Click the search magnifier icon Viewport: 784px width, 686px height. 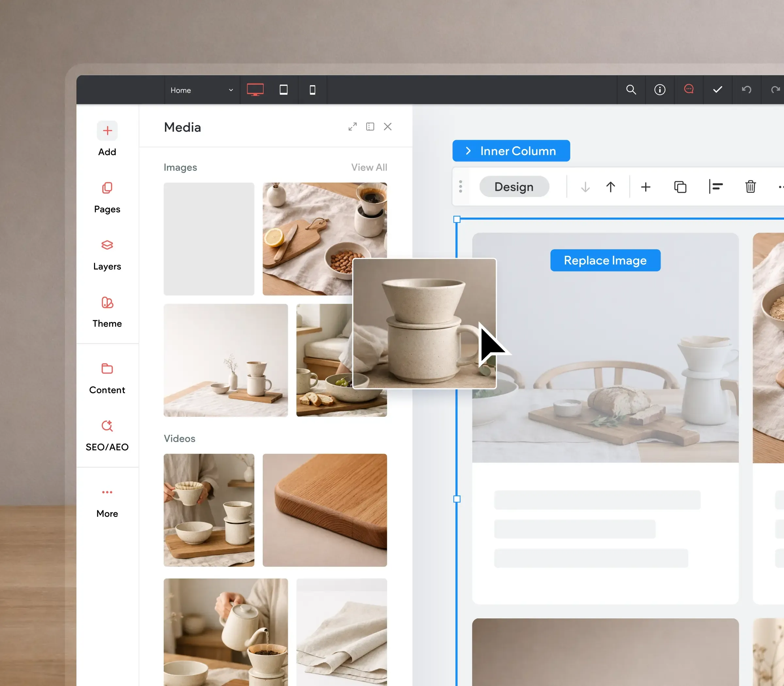[631, 90]
